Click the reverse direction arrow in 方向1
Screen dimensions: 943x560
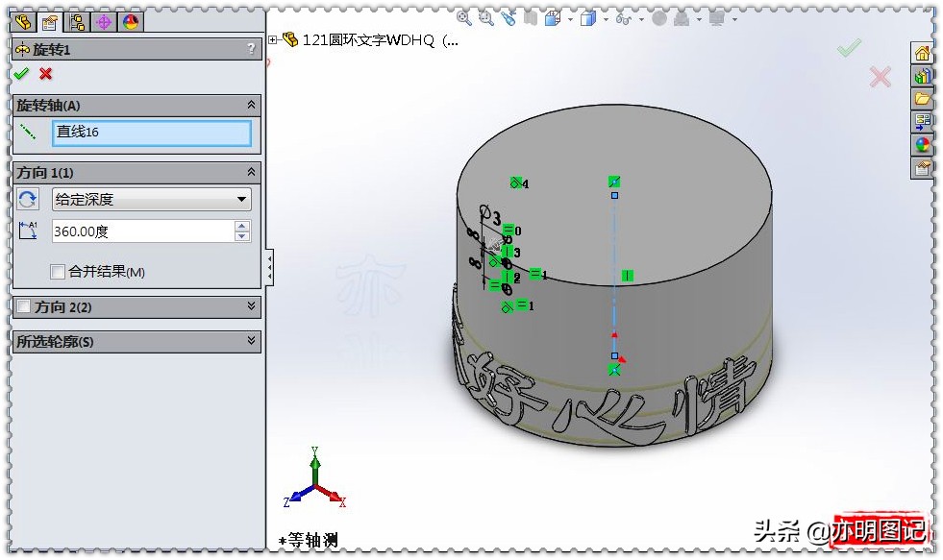pos(28,198)
